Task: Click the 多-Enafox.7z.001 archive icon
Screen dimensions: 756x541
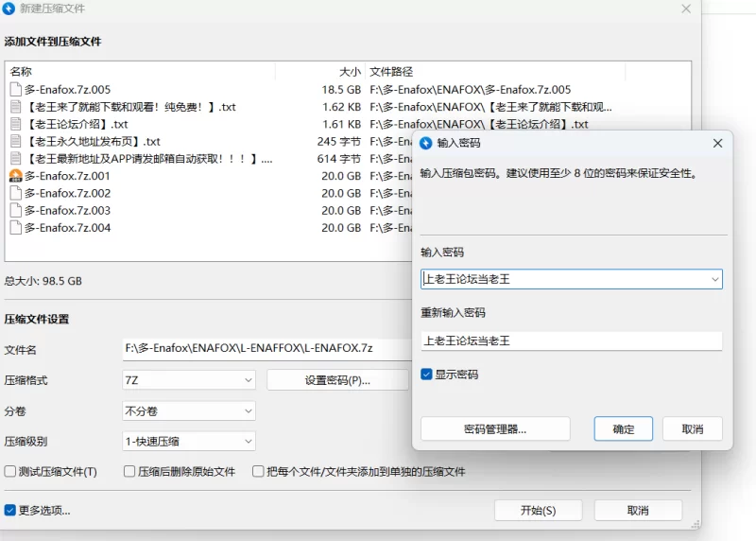Action: 15,176
